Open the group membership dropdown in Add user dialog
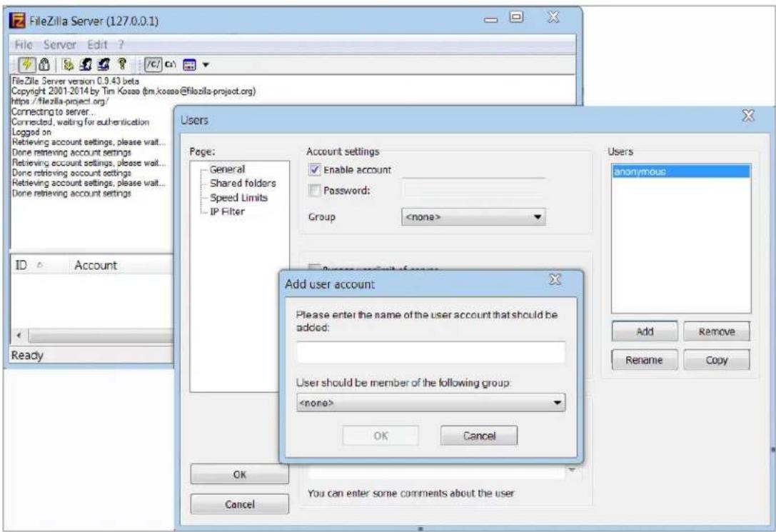The width and height of the screenshot is (776, 532). pos(430,403)
